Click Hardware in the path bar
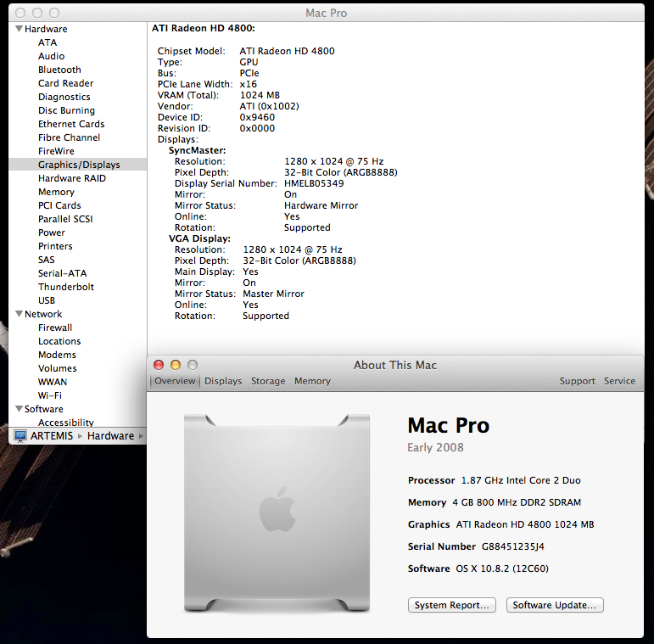Image resolution: width=654 pixels, height=644 pixels. coord(110,436)
